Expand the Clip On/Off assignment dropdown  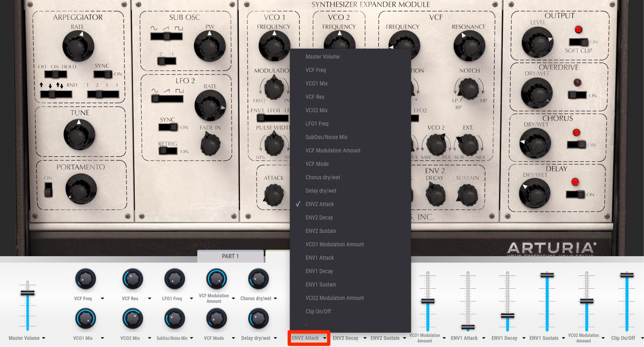tap(641, 338)
